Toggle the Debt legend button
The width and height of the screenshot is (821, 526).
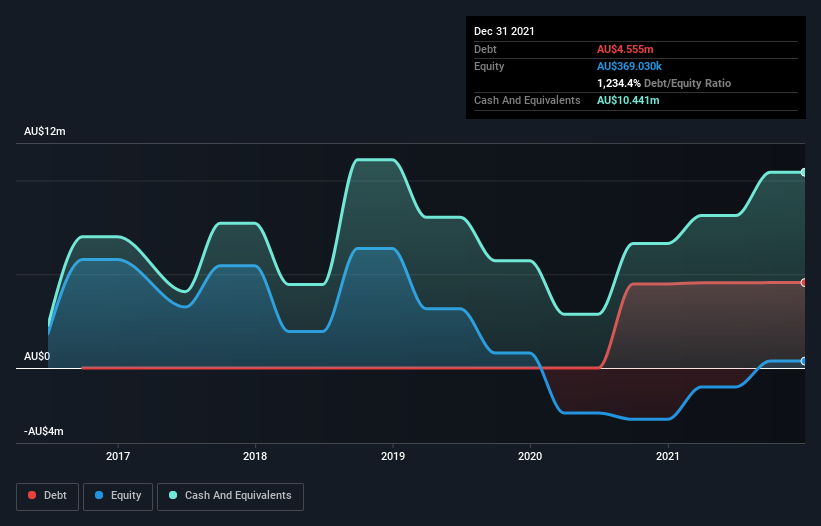(48, 496)
